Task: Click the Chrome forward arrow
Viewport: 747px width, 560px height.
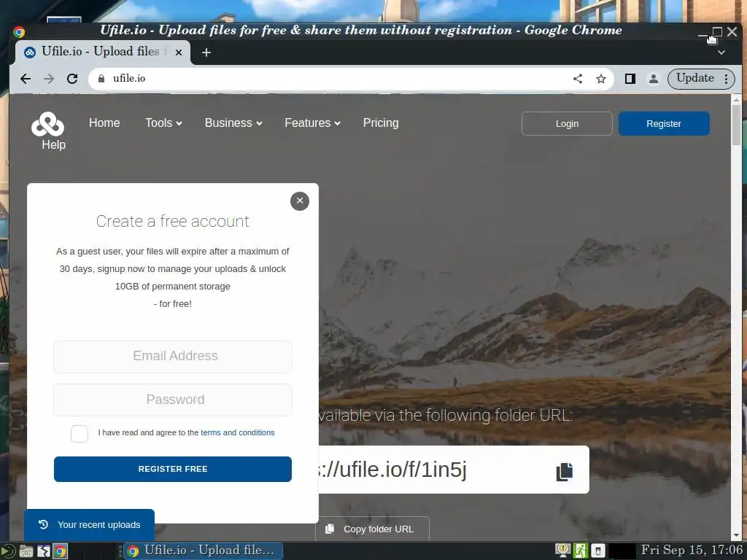Action: point(49,79)
